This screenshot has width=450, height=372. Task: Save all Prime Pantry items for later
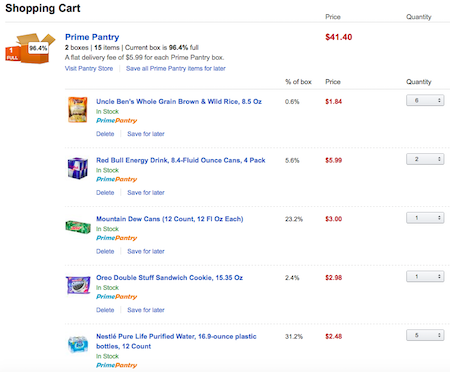(176, 68)
